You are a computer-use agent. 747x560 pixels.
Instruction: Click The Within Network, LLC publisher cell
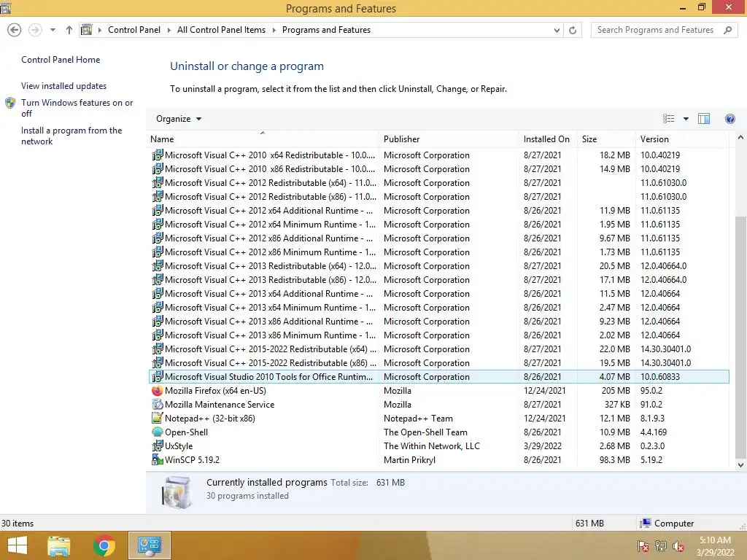coord(432,446)
